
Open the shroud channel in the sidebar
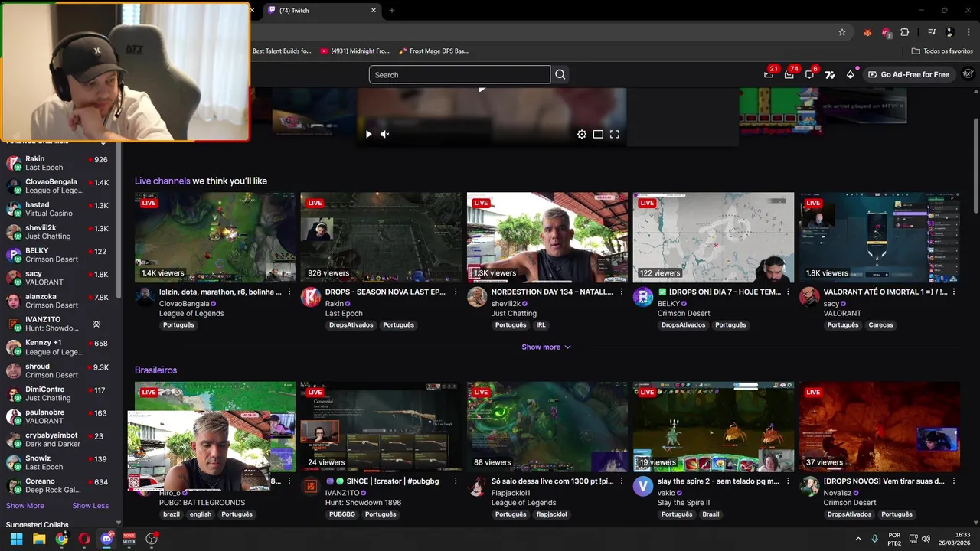coord(57,370)
